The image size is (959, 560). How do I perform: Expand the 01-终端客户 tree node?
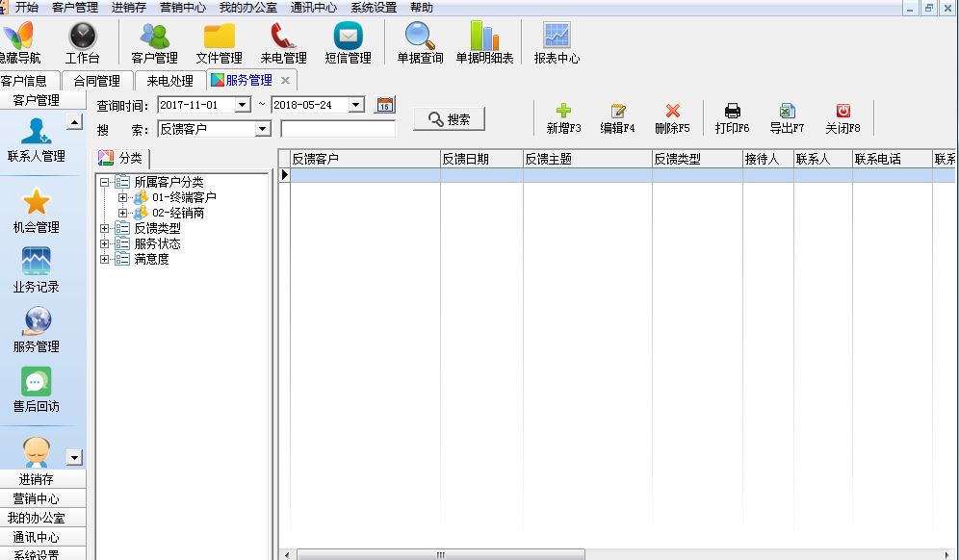(122, 197)
